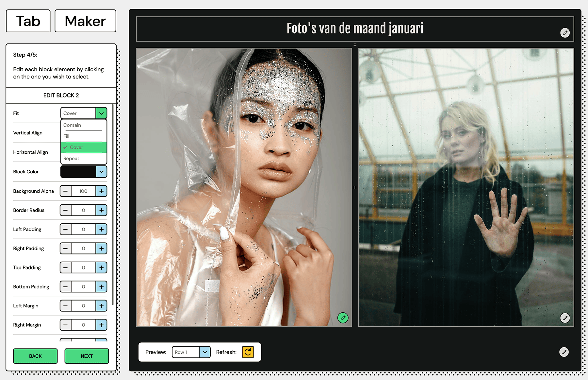This screenshot has height=380, width=588.
Task: Click the title "Foto's van de maand januari"
Action: [x=355, y=28]
